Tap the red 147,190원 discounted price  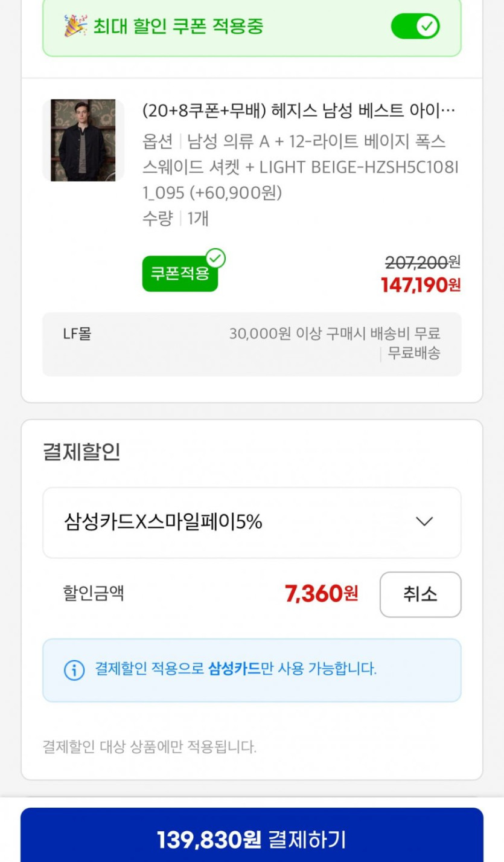pos(421,285)
